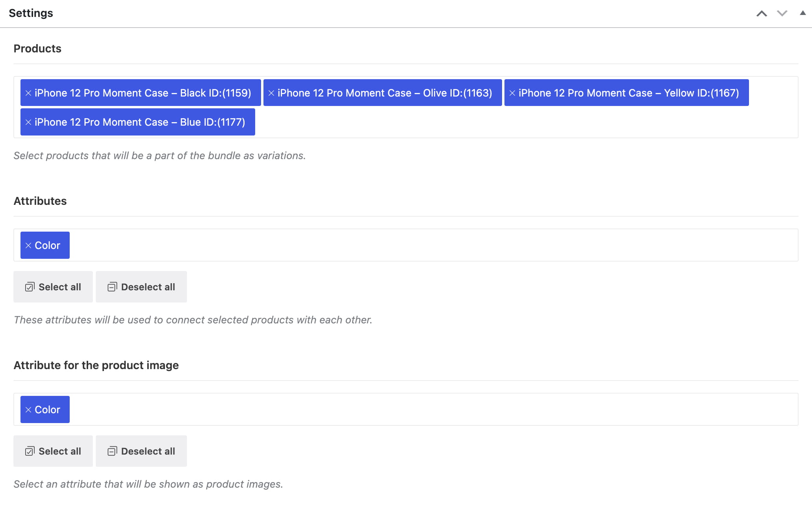This screenshot has height=505, width=812.
Task: Remove Color tag under product image attribute
Action: click(x=28, y=410)
